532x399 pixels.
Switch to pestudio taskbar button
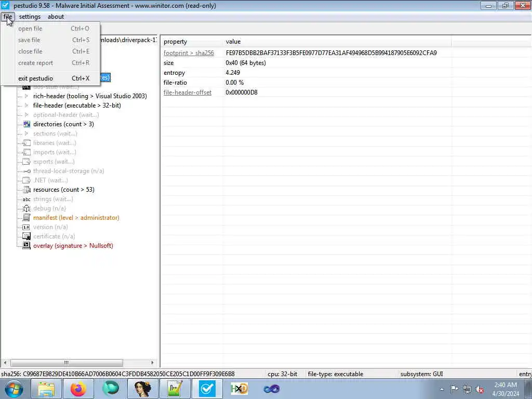tap(207, 389)
